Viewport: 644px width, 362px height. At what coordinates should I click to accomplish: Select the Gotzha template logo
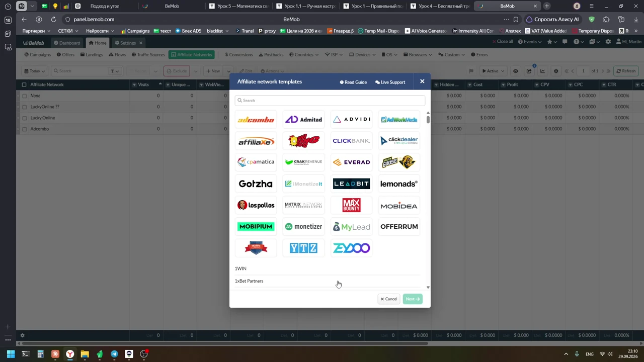[256, 184]
